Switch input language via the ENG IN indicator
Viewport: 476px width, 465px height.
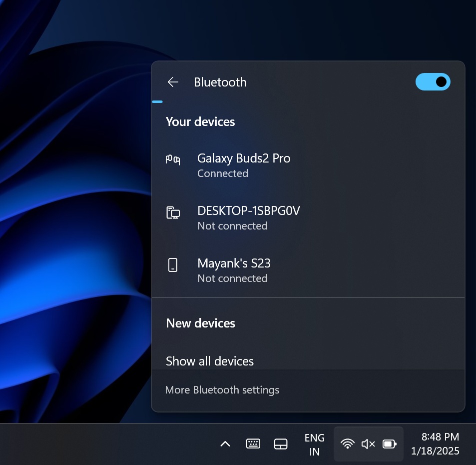click(x=314, y=443)
